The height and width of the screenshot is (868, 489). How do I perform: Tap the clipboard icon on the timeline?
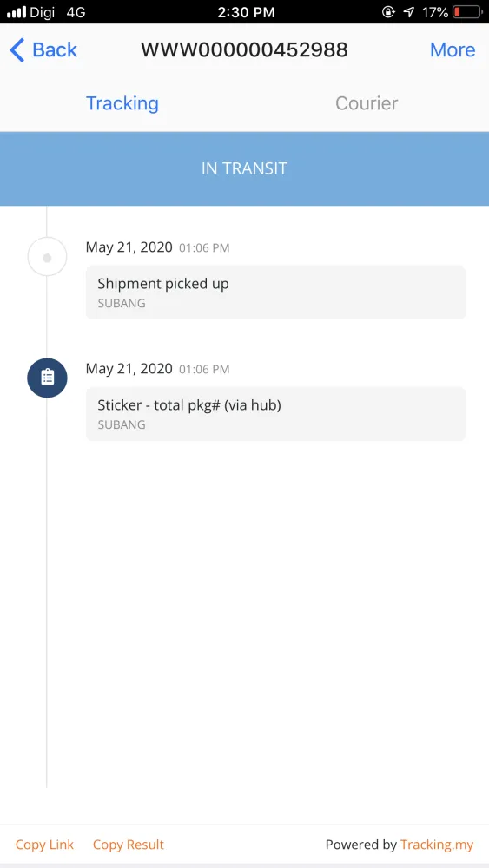coord(47,378)
